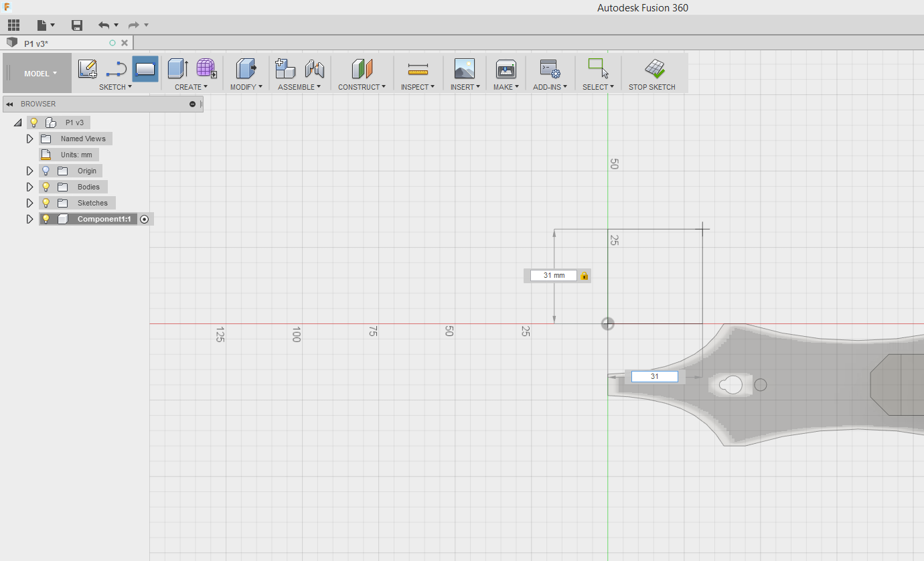Click the width dimension field showing 31

[655, 377]
